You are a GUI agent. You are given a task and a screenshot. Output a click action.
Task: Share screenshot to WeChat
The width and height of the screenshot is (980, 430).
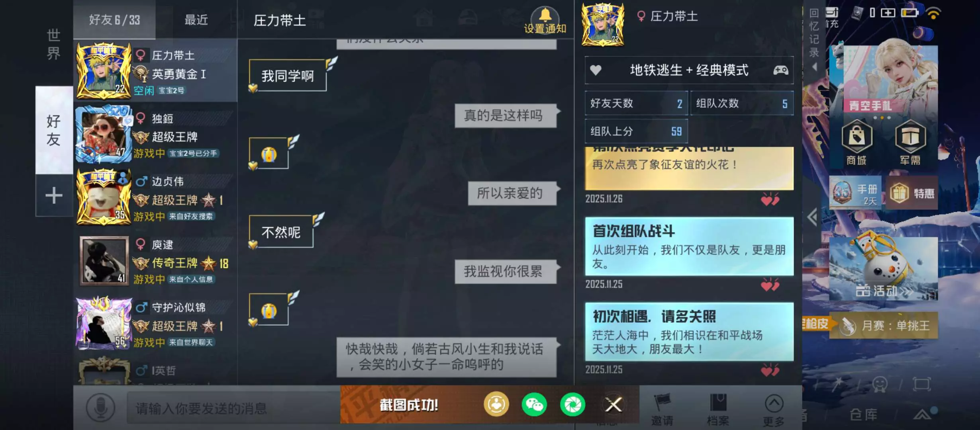(x=534, y=405)
